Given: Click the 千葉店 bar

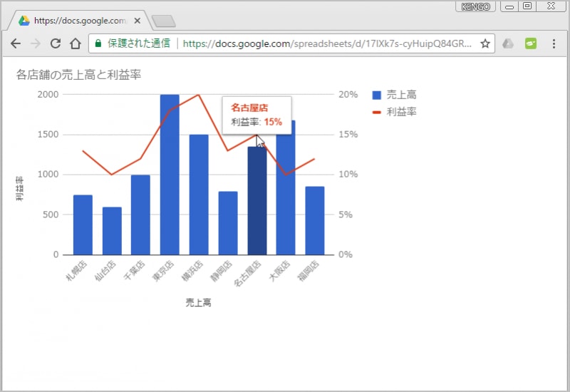Looking at the screenshot, I should [x=140, y=215].
